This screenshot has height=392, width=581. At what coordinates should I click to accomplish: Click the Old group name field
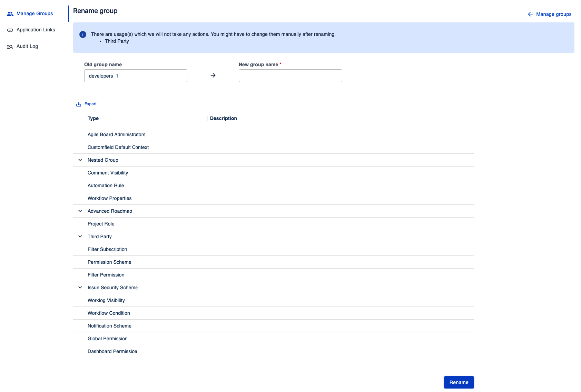click(136, 76)
